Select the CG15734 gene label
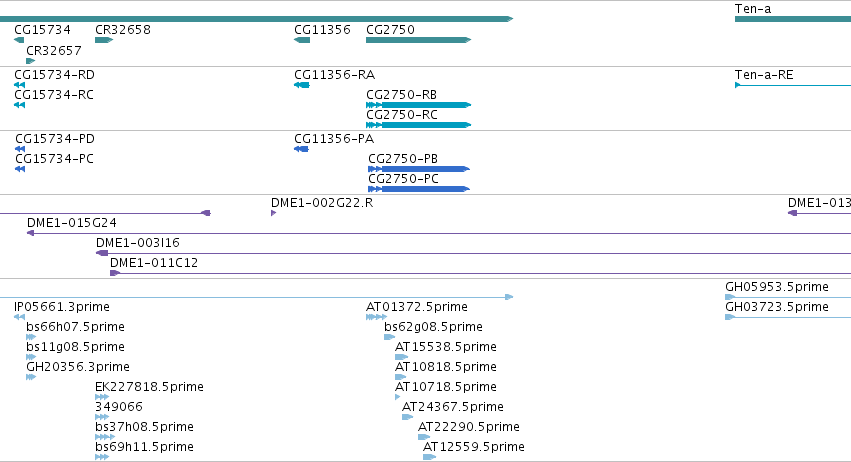Viewport: 851px width, 462px height. coord(42,30)
